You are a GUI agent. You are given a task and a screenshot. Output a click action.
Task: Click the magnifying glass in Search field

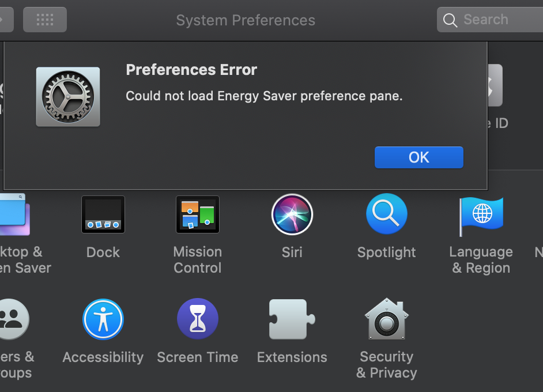click(x=450, y=20)
